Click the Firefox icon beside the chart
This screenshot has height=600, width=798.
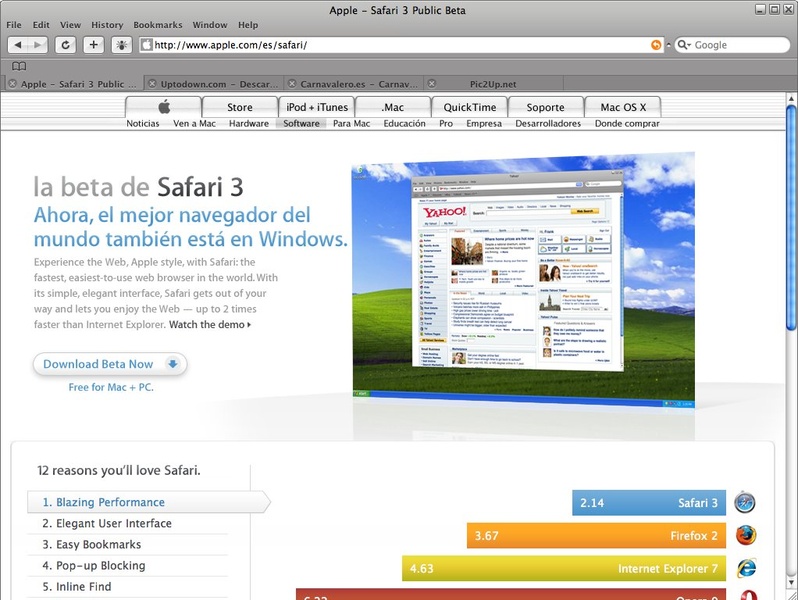(x=744, y=535)
